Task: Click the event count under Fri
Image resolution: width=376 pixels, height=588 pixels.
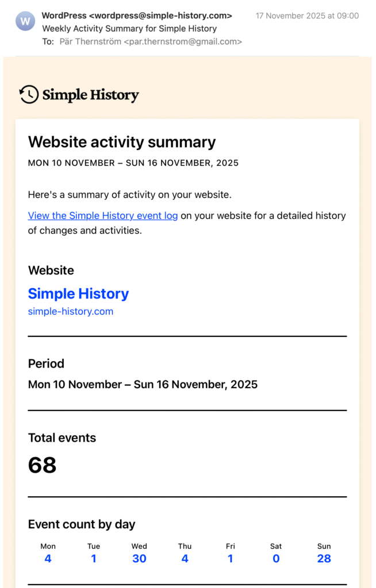Action: point(231,559)
